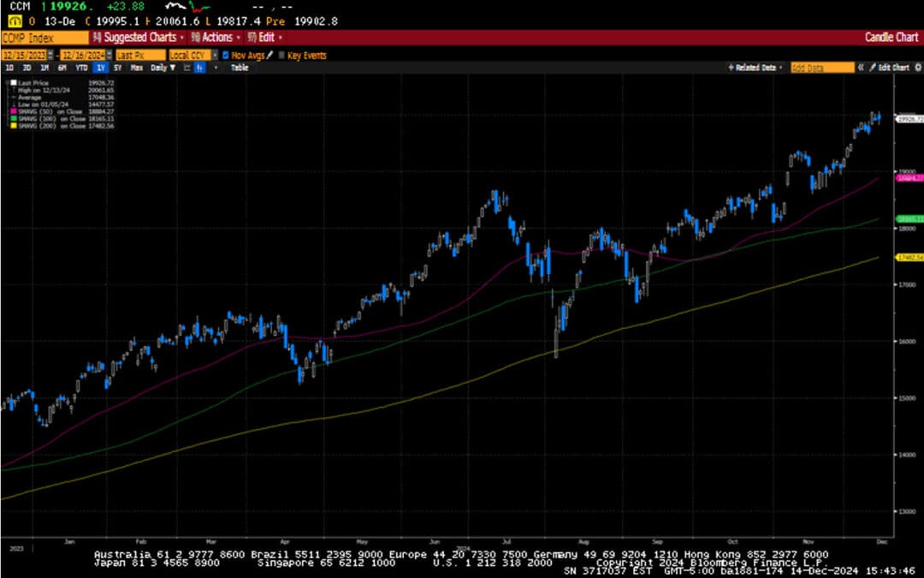Enable the Key Events checkbox
Viewport: 924px width, 578px height.
pos(281,55)
